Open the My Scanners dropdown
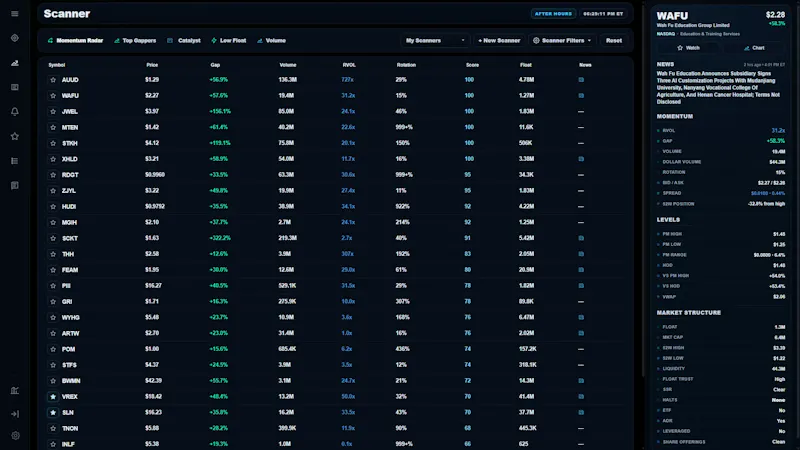 coord(435,40)
